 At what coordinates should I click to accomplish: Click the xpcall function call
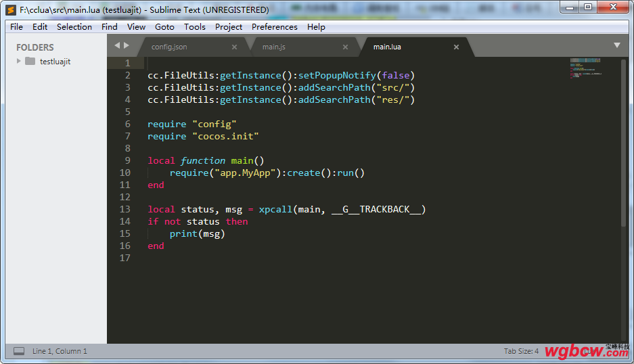[275, 209]
